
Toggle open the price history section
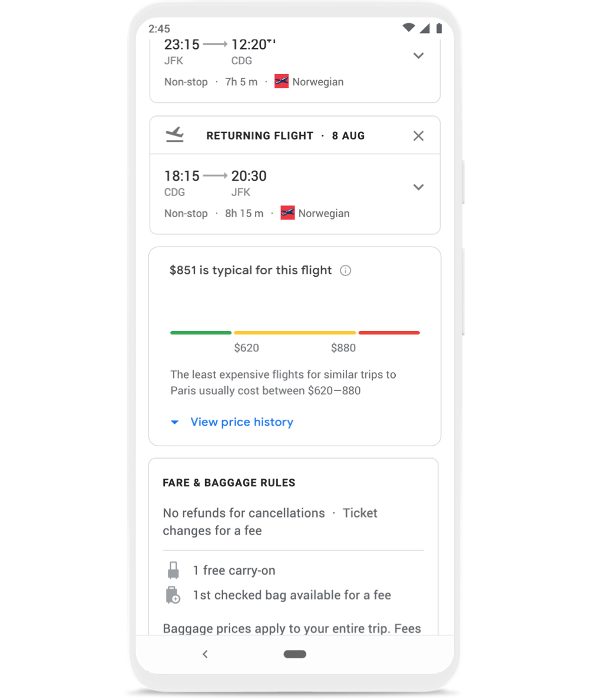(241, 422)
